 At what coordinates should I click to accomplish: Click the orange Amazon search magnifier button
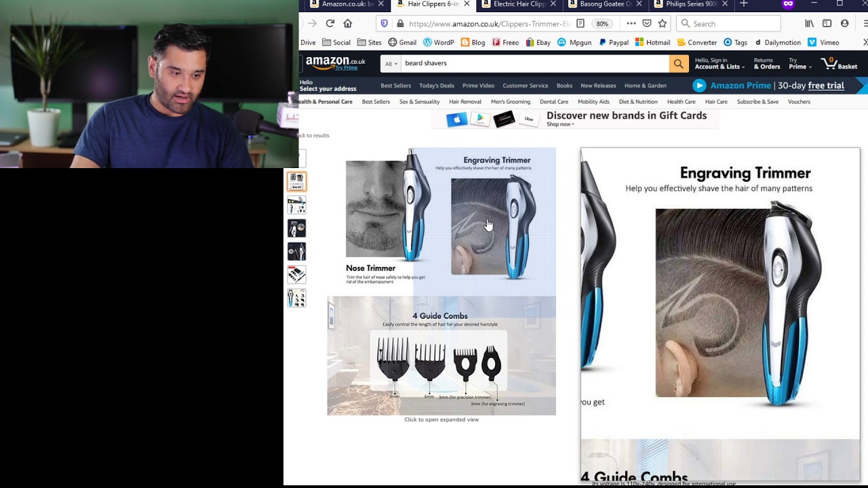point(678,64)
